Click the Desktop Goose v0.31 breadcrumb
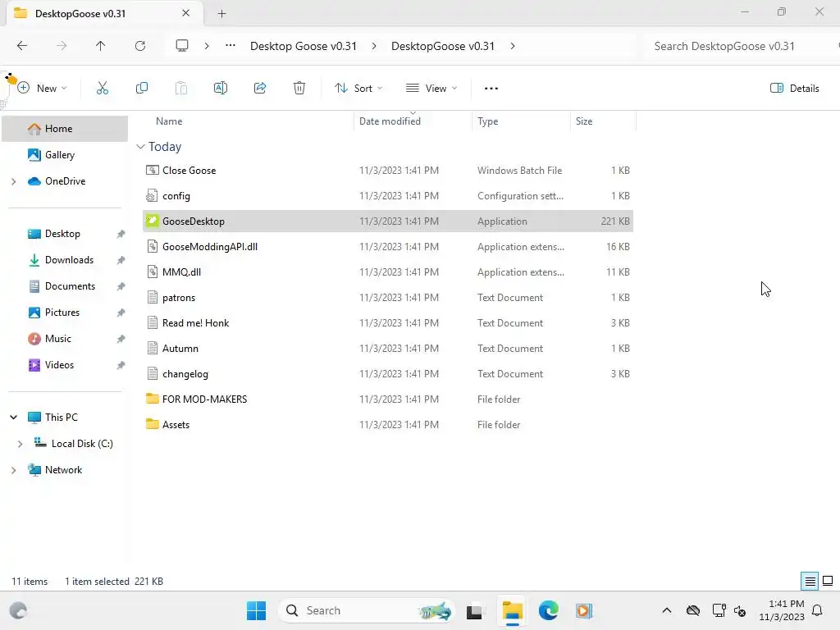This screenshot has width=840, height=630. click(x=304, y=46)
